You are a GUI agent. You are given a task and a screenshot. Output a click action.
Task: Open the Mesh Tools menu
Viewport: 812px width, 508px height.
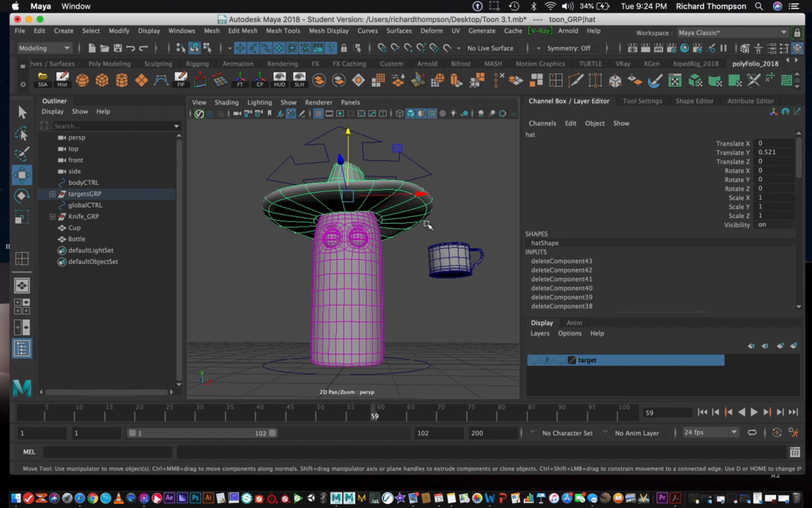283,31
